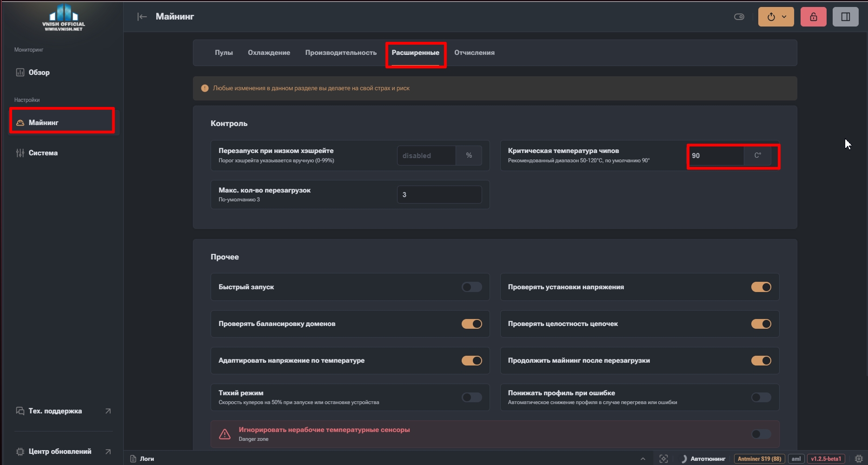Disable Проверять целостность цепочек toggle
Image resolution: width=868 pixels, height=465 pixels.
[761, 324]
